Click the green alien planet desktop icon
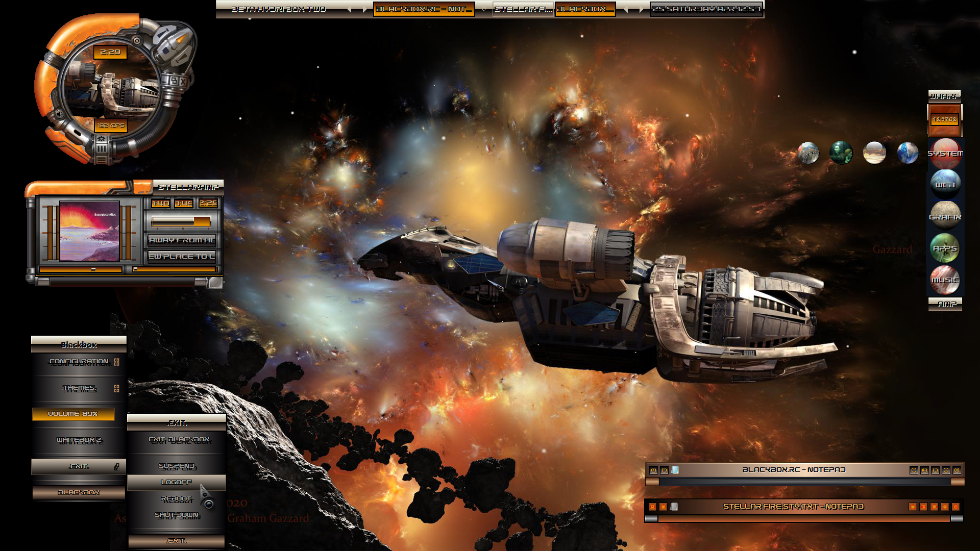 841,153
